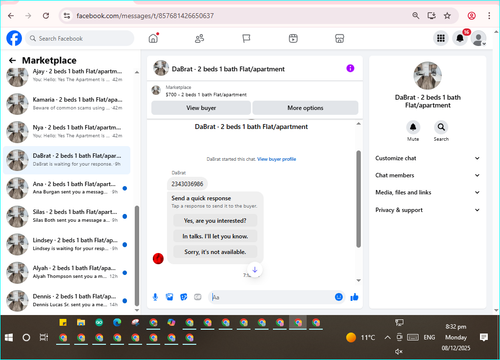The height and width of the screenshot is (360, 500).
Task: Go back with Marketplace back arrow
Action: tap(12, 60)
